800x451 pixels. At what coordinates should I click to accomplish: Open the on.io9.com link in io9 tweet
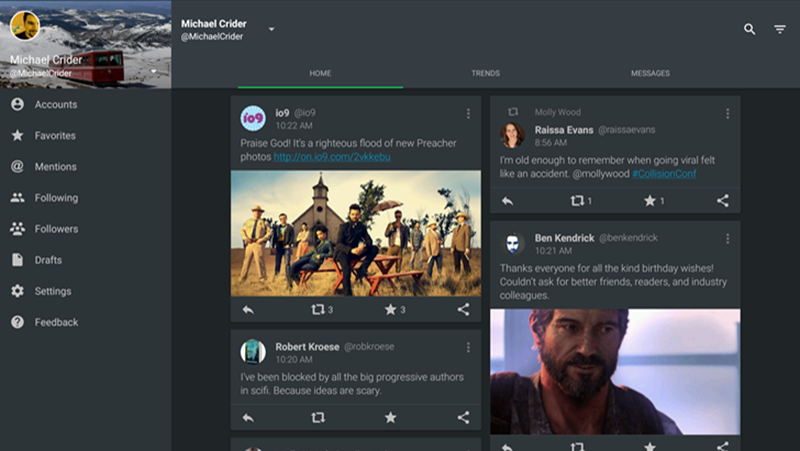(332, 157)
